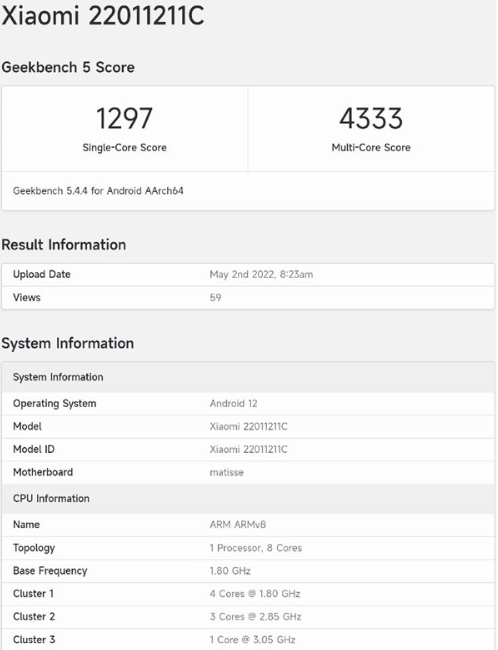Select the single-core score 1297
498x650 pixels.
pos(124,119)
